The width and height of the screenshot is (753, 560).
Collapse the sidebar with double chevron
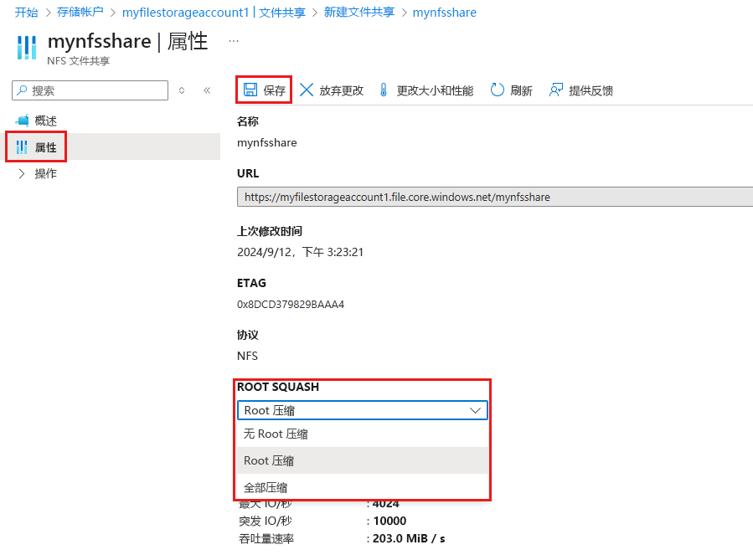pyautogui.click(x=207, y=90)
